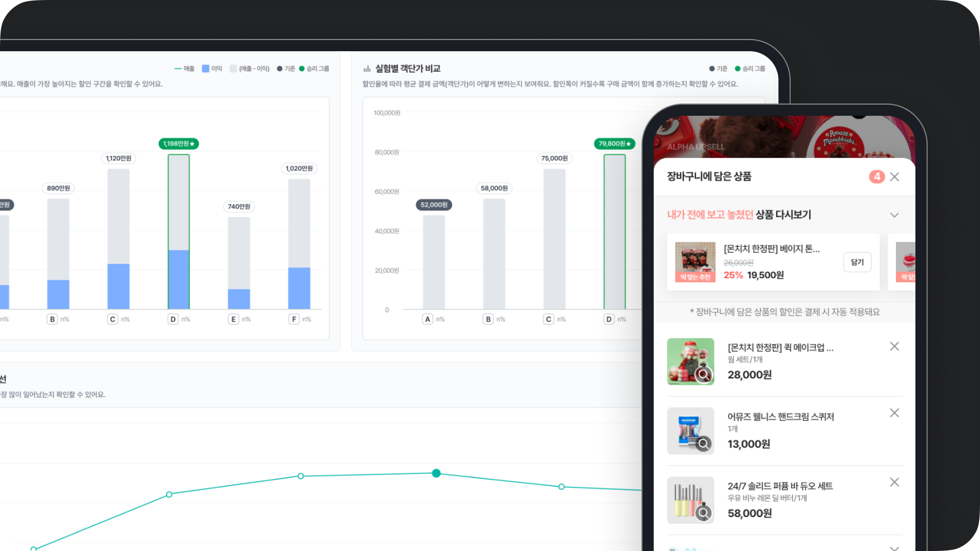
Task: Remove 어뮤즈 웰니스 핸드크림 스퀴저 item
Action: tap(894, 413)
